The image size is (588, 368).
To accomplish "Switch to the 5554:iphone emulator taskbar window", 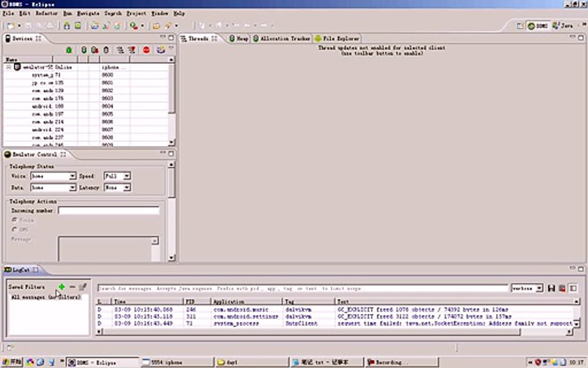I will click(178, 362).
